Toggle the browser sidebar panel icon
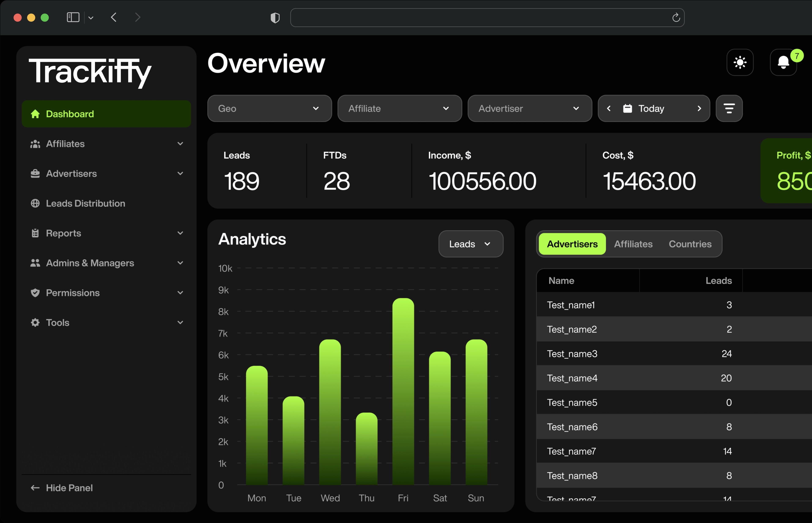Image resolution: width=812 pixels, height=523 pixels. [x=73, y=17]
